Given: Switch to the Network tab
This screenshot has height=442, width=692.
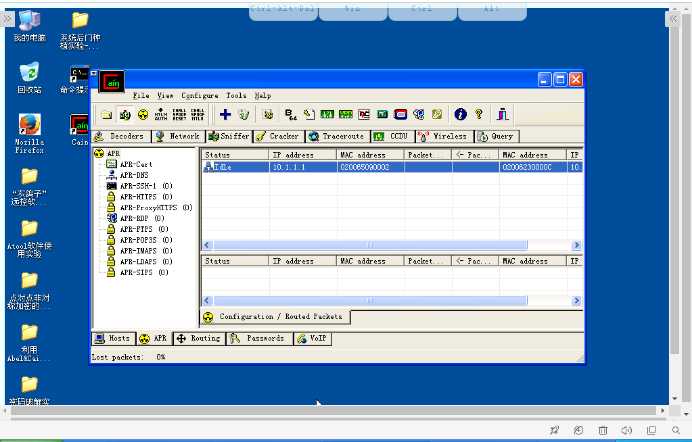Looking at the screenshot, I should [178, 136].
